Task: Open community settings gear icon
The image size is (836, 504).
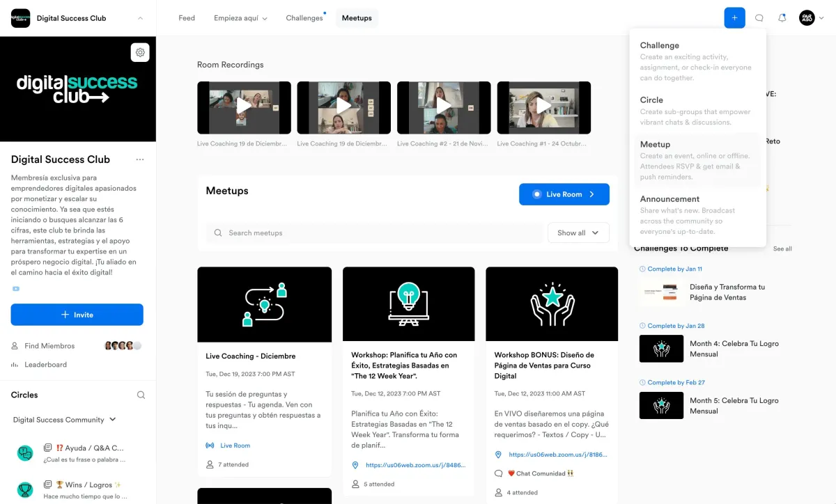Action: pyautogui.click(x=140, y=52)
